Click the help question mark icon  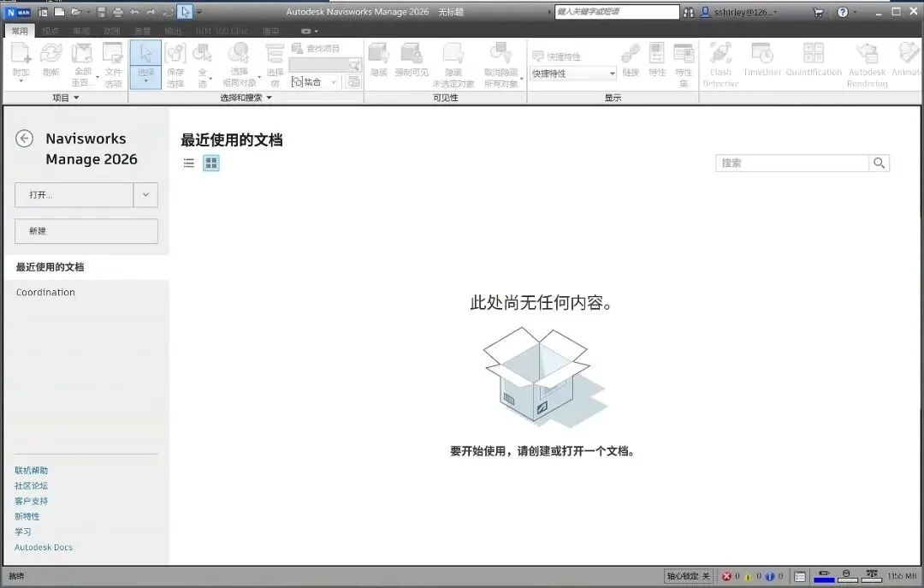[843, 12]
